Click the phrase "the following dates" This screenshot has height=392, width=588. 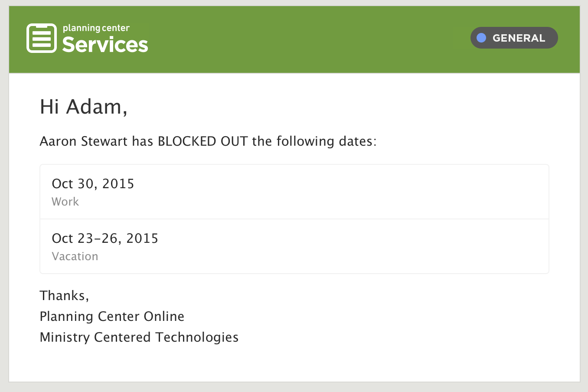(313, 141)
